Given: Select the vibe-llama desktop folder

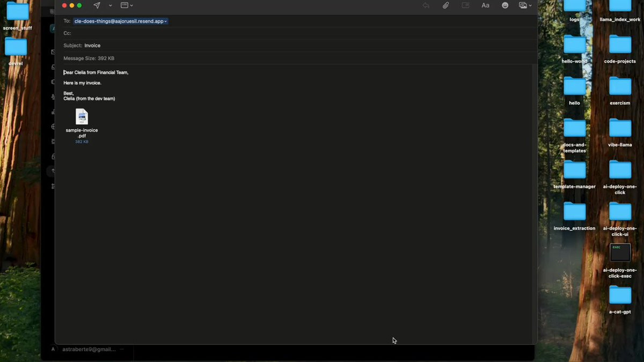Looking at the screenshot, I should coord(620,128).
